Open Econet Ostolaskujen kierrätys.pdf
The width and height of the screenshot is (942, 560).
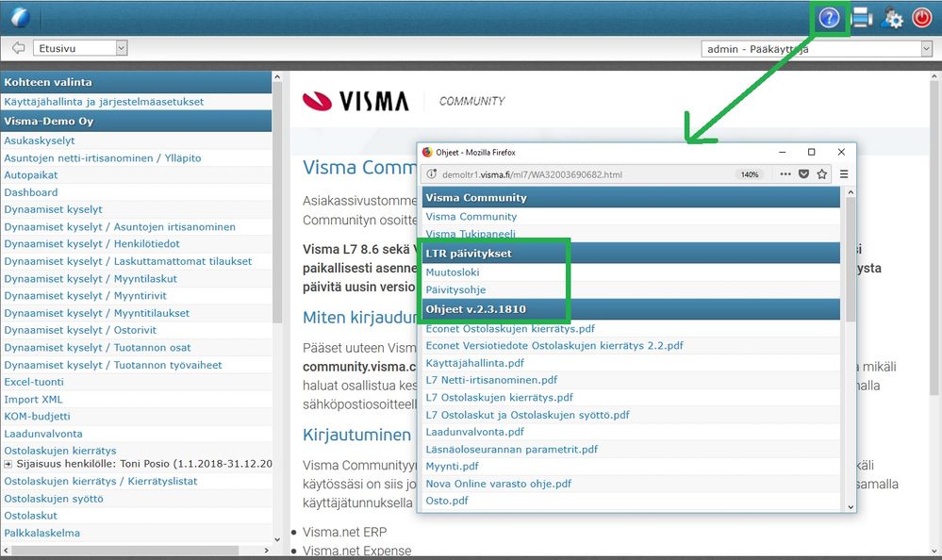tap(510, 329)
